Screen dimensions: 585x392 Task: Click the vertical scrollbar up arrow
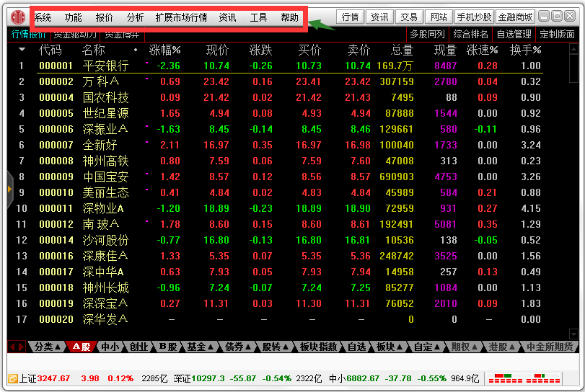(573, 49)
